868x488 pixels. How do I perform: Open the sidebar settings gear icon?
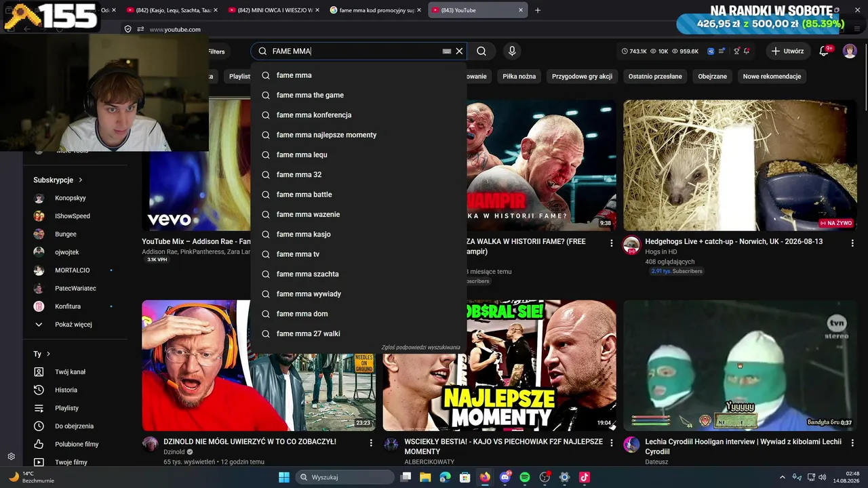click(11, 457)
